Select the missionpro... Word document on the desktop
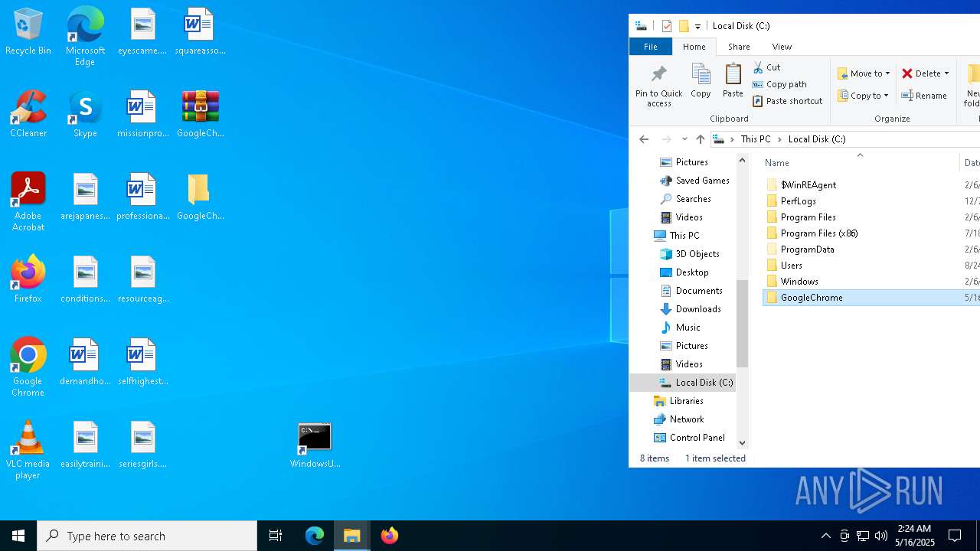The height and width of the screenshot is (551, 980). click(142, 115)
